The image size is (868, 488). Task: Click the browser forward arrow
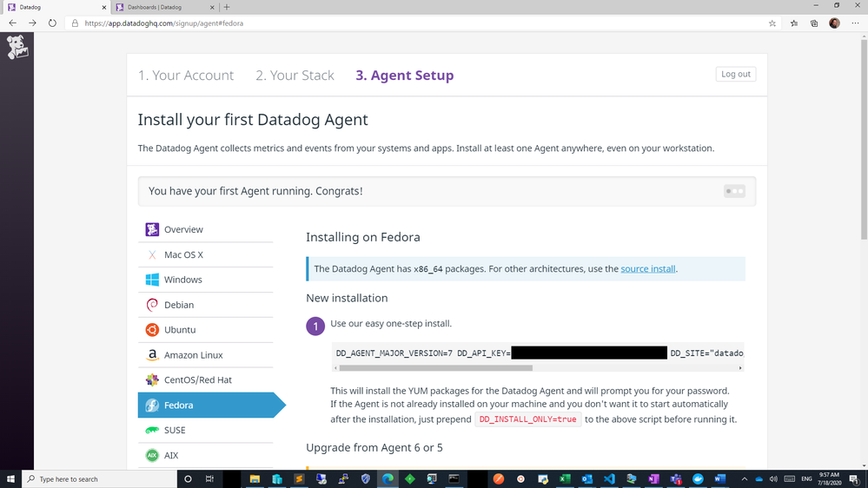32,23
